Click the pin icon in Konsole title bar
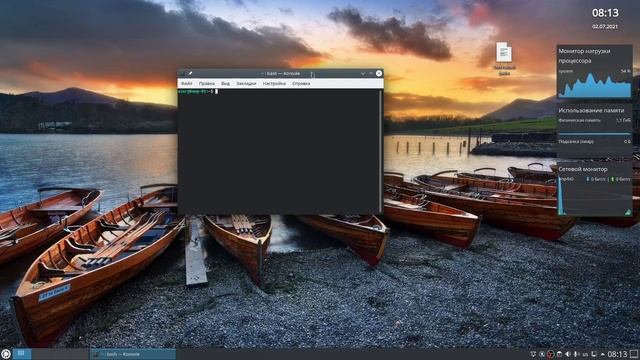This screenshot has height=360, width=640. [x=190, y=73]
